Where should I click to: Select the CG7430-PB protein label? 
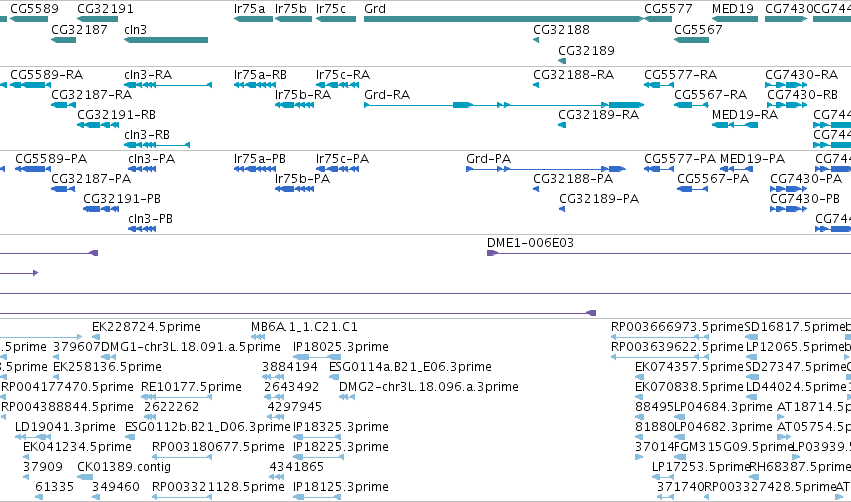(805, 199)
